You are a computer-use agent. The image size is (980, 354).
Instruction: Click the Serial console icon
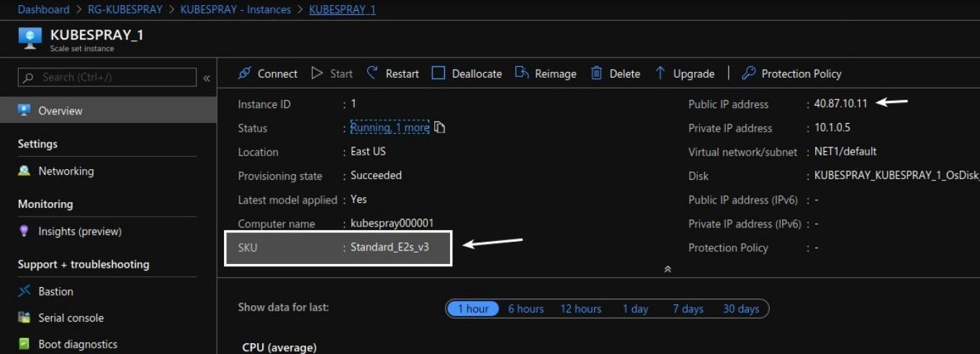coord(24,318)
